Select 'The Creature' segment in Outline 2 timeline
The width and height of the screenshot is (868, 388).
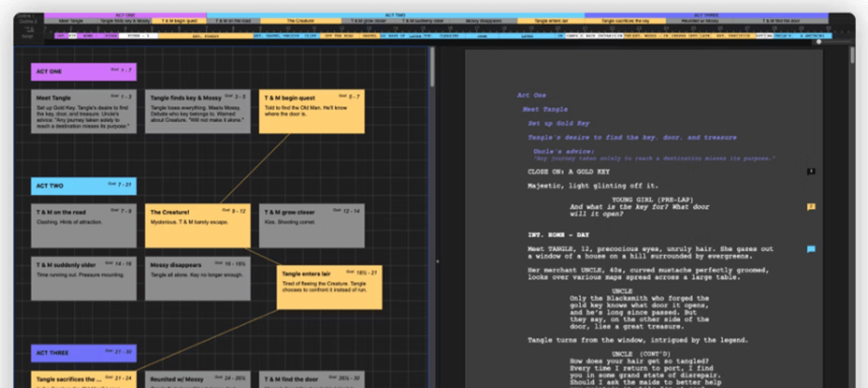(301, 21)
